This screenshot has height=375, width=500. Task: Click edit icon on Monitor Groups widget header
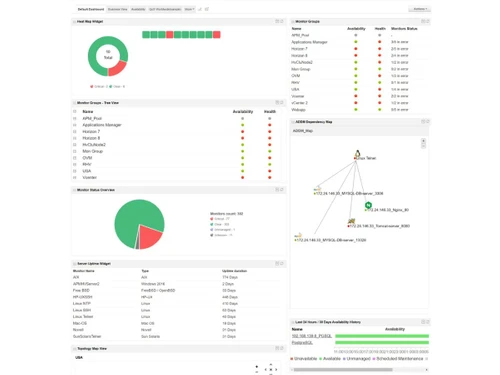click(x=423, y=21)
